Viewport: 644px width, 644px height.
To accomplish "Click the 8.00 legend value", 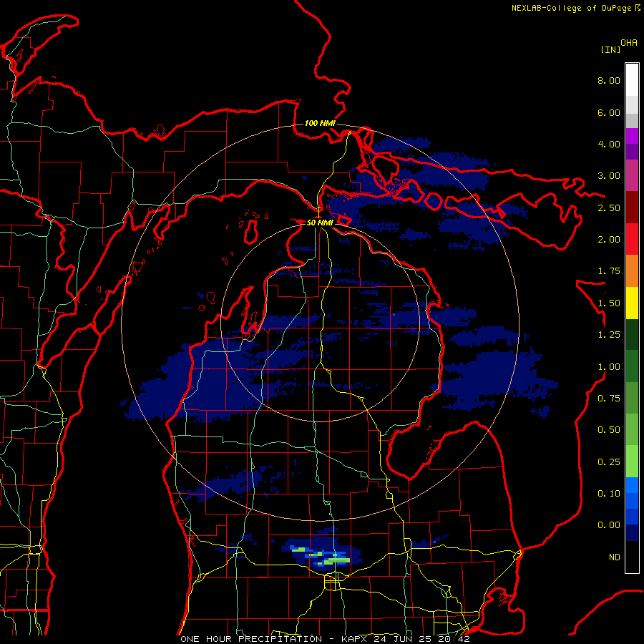I will click(609, 80).
